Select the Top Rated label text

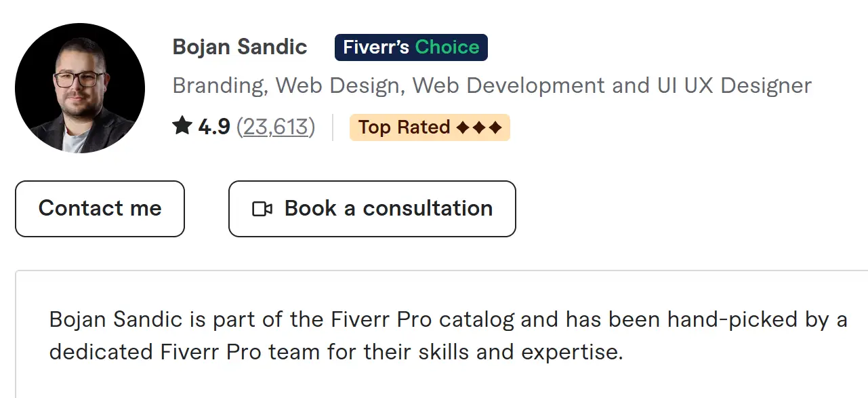404,127
